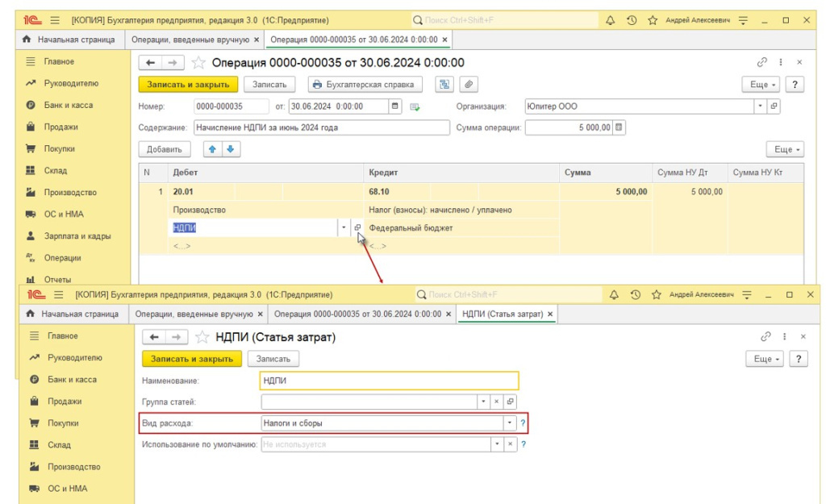The image size is (826, 504).
Task: Open the Юпитер ООО organization card icon
Action: tap(774, 106)
